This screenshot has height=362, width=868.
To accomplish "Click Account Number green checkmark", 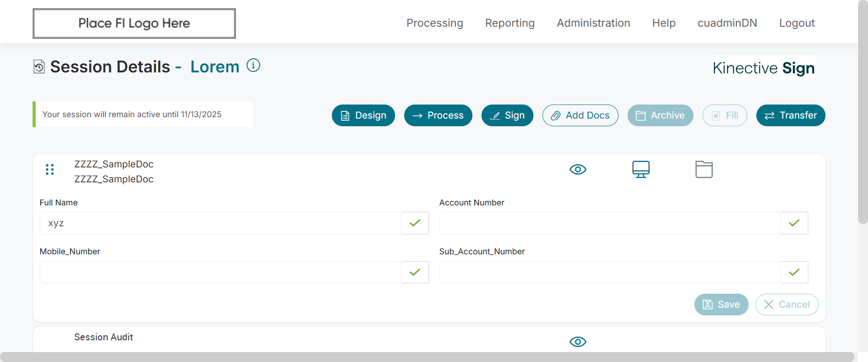I will tap(794, 223).
